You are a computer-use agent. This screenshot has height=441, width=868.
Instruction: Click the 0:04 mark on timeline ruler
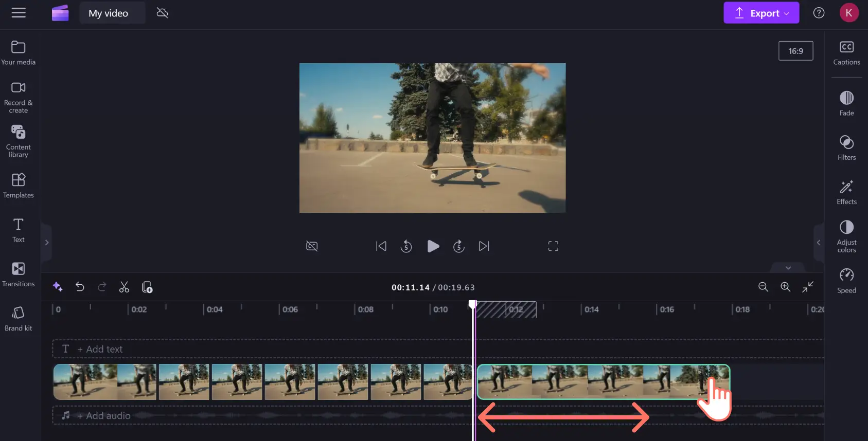pos(215,309)
